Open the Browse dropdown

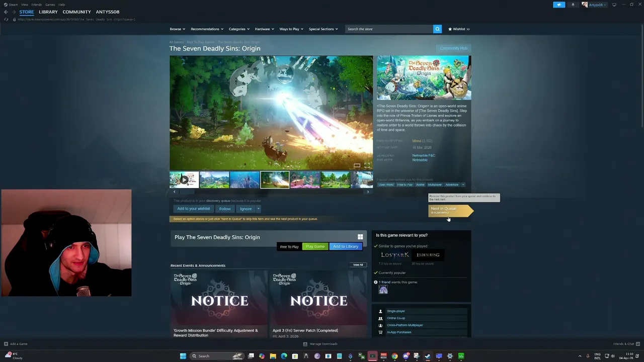click(x=177, y=29)
